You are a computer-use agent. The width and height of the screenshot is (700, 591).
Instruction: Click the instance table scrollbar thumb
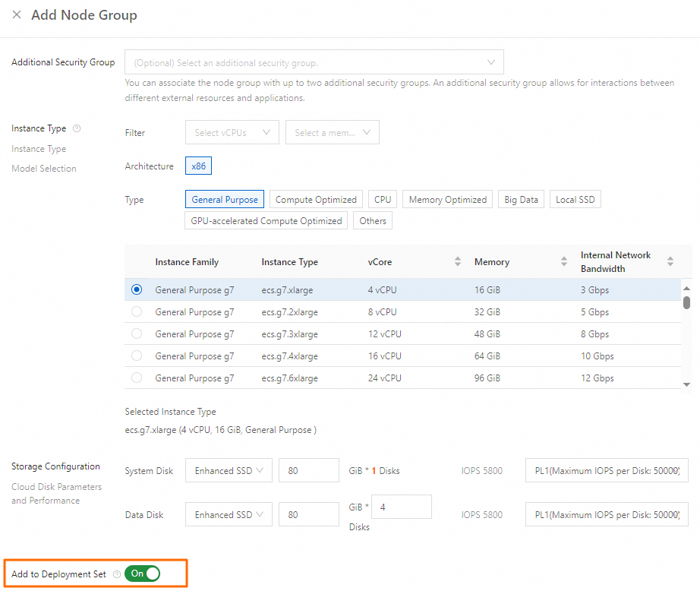686,303
